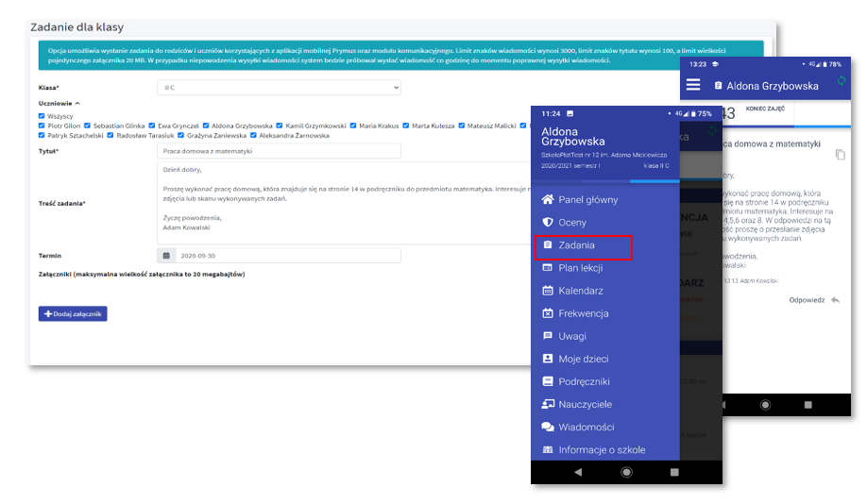Open Wiadomości in the drawer menu
The width and height of the screenshot is (867, 504).
pyautogui.click(x=586, y=428)
